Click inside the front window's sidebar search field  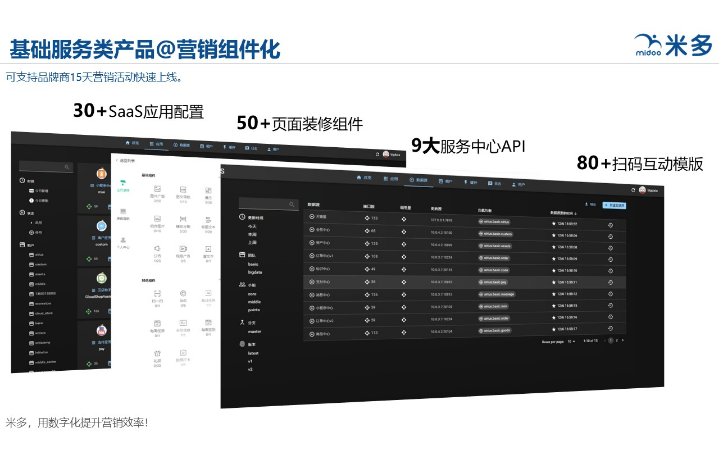(269, 203)
